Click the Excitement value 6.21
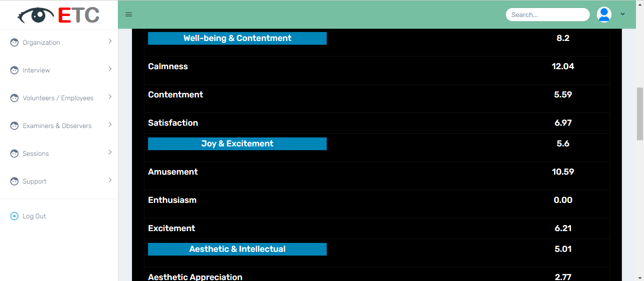The image size is (644, 281). tap(563, 228)
